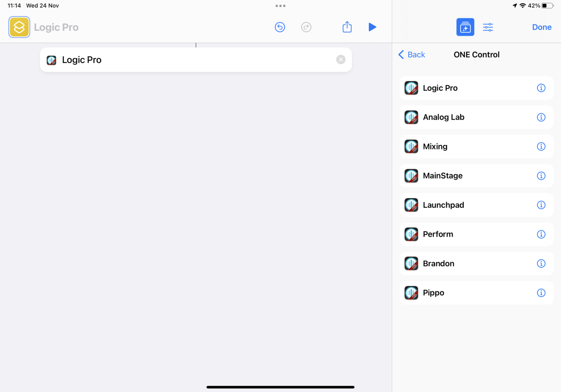Tap Done in the top right
This screenshot has height=392, width=561.
[x=542, y=27]
